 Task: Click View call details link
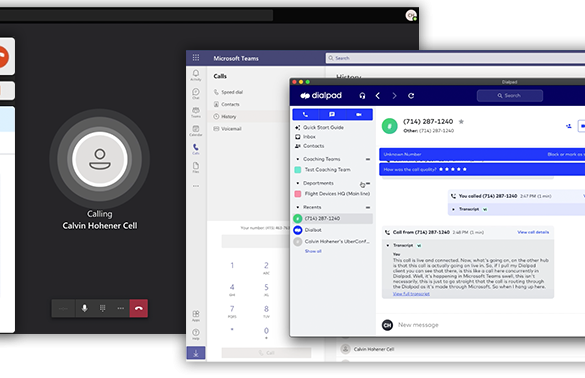533,232
